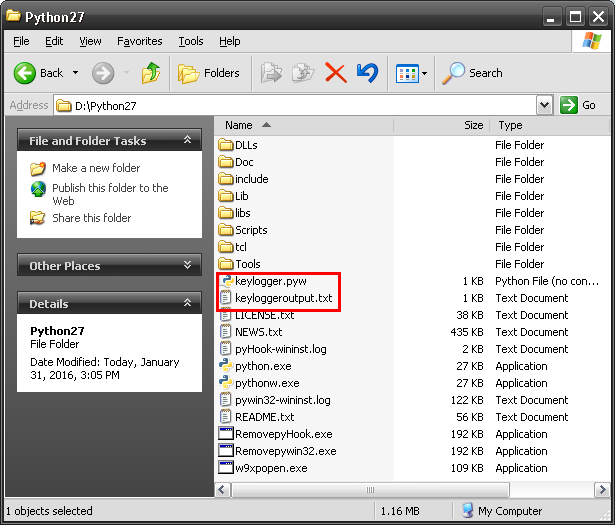Click the green Back arrow button
Viewport: 615px width, 525px height.
[25, 73]
